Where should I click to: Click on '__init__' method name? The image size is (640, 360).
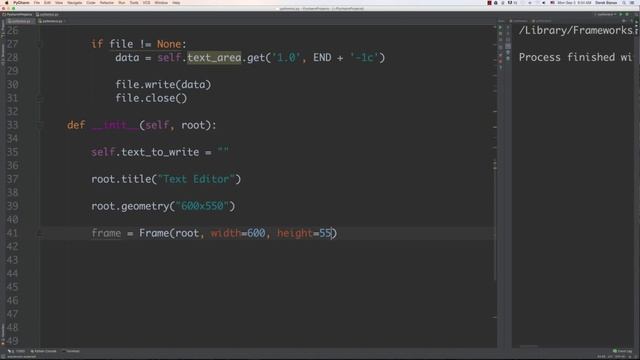[x=115, y=125]
